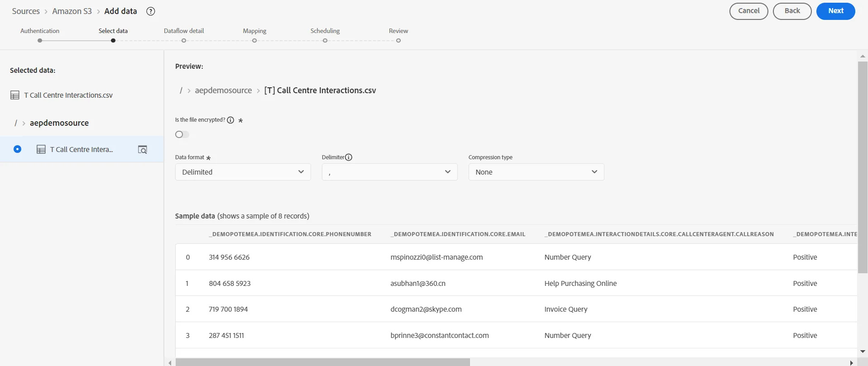This screenshot has height=366, width=868.
Task: Click table icon in the aepdemosource file row
Action: pos(41,149)
